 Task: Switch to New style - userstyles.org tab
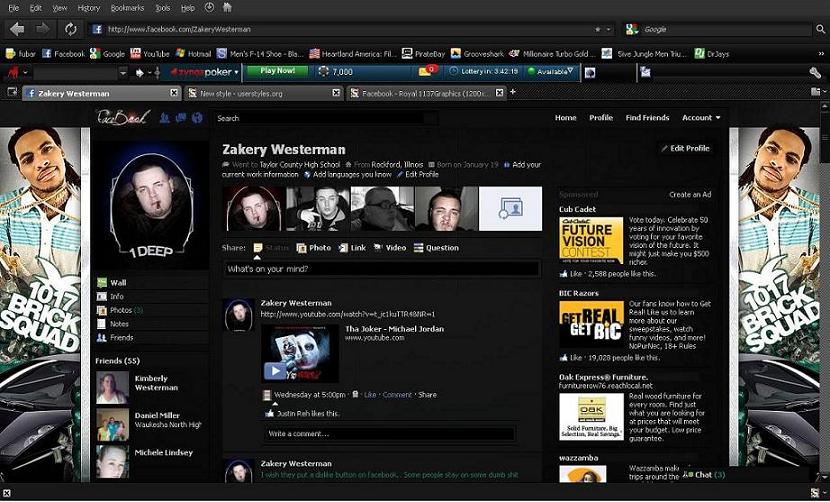264,93
